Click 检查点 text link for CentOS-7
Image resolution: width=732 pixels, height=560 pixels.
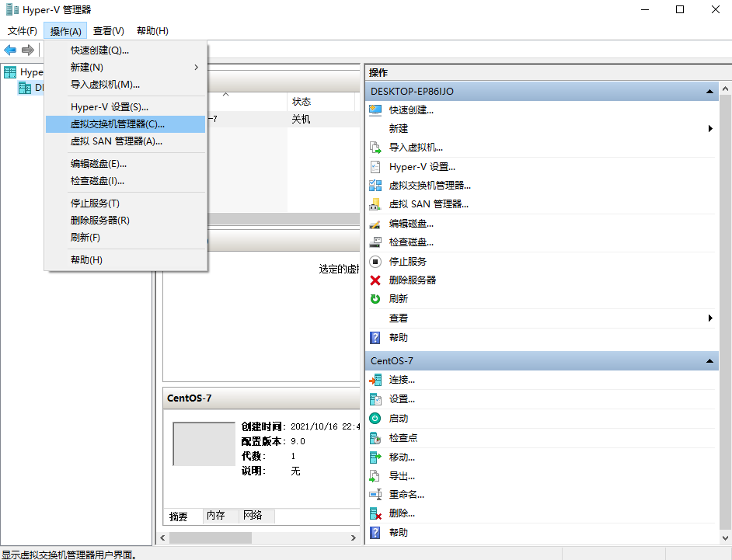coord(403,438)
